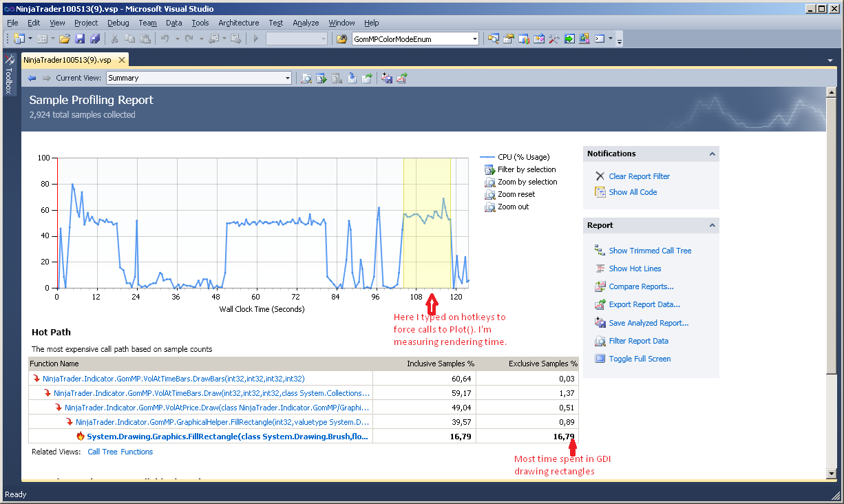Click Compare Reports link
This screenshot has height=504, width=844.
pos(641,286)
